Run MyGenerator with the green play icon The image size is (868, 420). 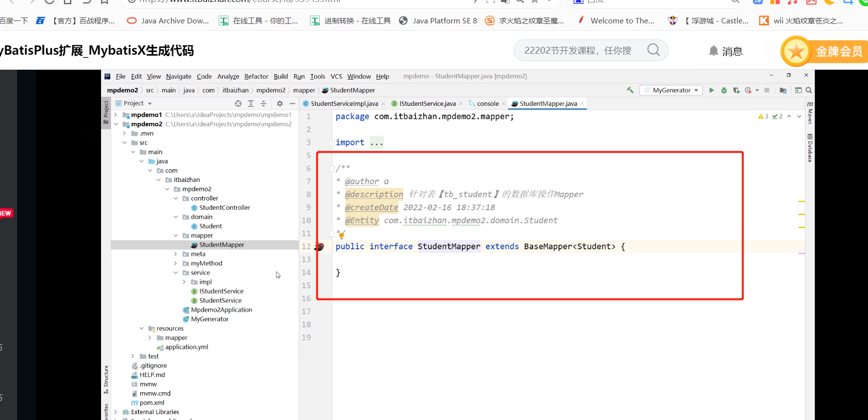(x=711, y=90)
